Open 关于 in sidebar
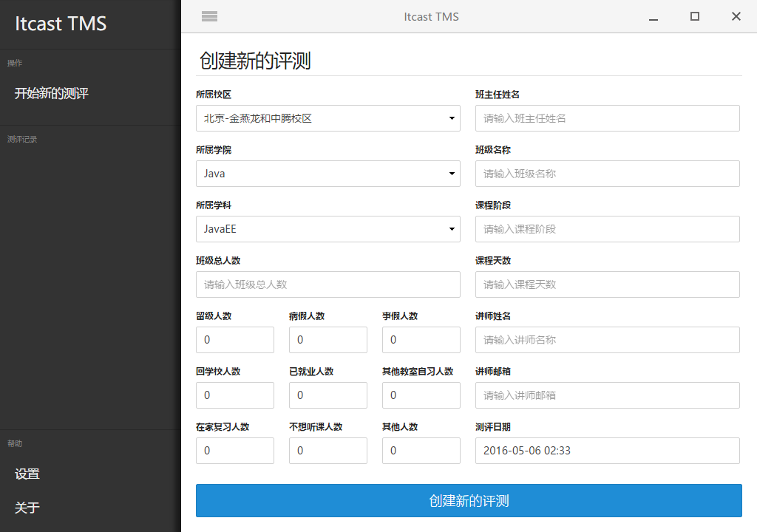The image size is (757, 532). [x=27, y=508]
